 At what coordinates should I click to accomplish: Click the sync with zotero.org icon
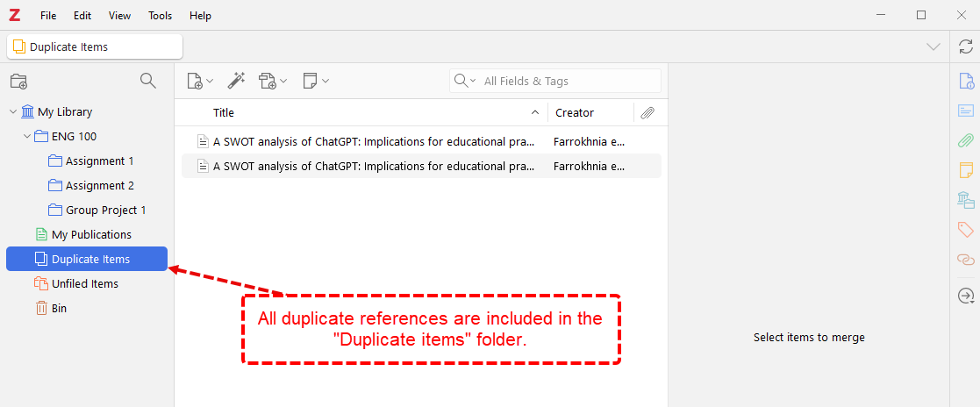click(x=965, y=46)
